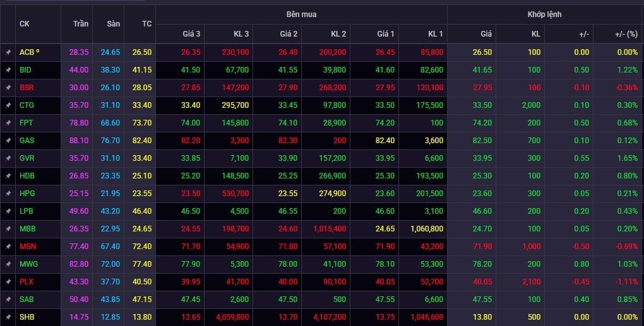Click the Giá 3 column header

coord(191,33)
